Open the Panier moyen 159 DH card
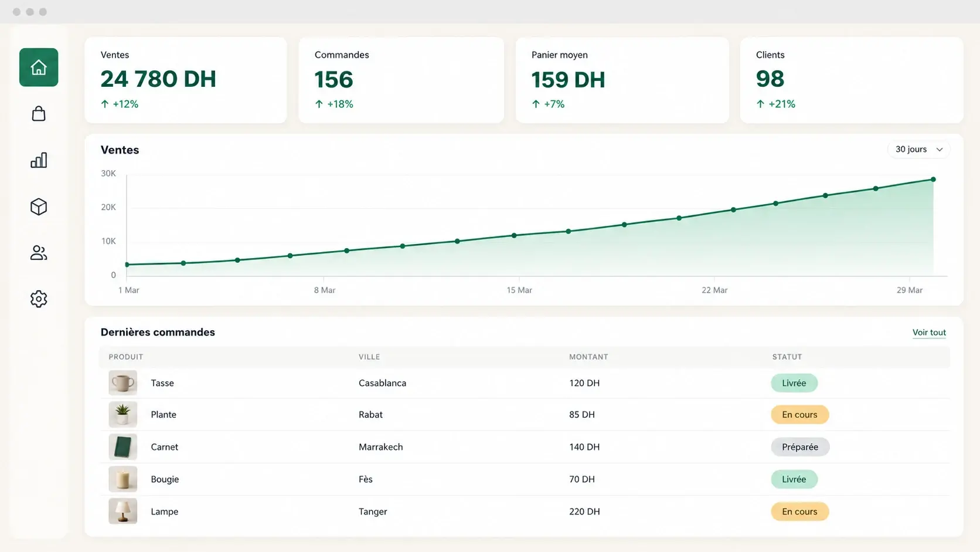Image resolution: width=980 pixels, height=552 pixels. tap(622, 80)
